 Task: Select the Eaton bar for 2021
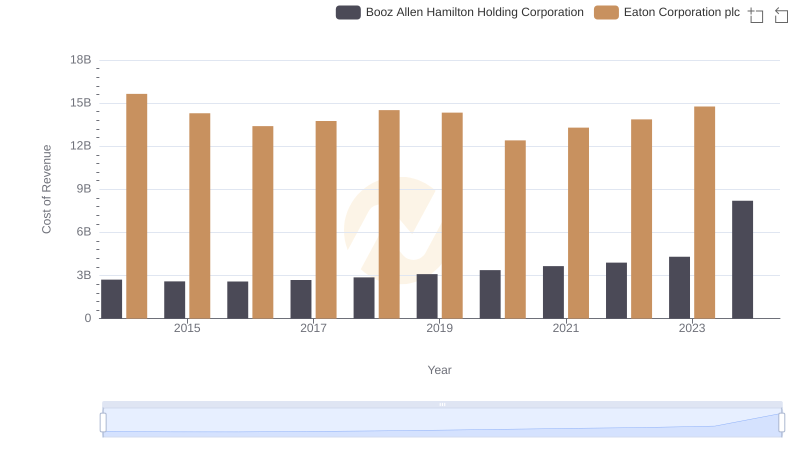tap(579, 223)
